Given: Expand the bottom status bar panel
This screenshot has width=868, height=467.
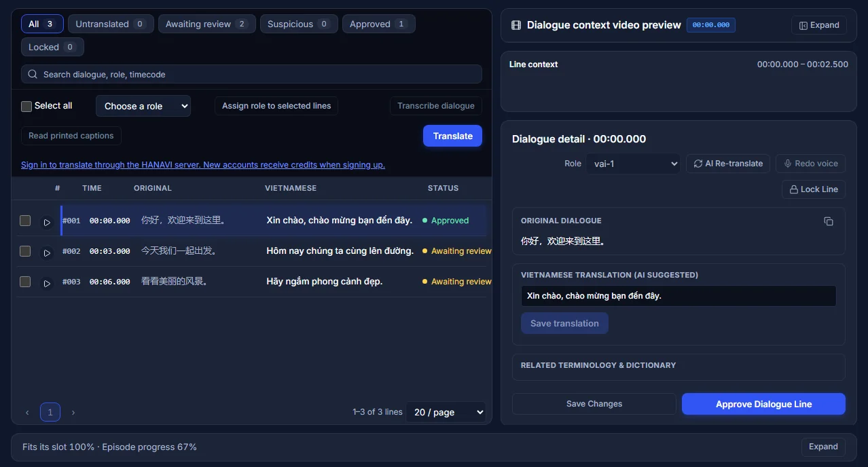Looking at the screenshot, I should click(823, 447).
